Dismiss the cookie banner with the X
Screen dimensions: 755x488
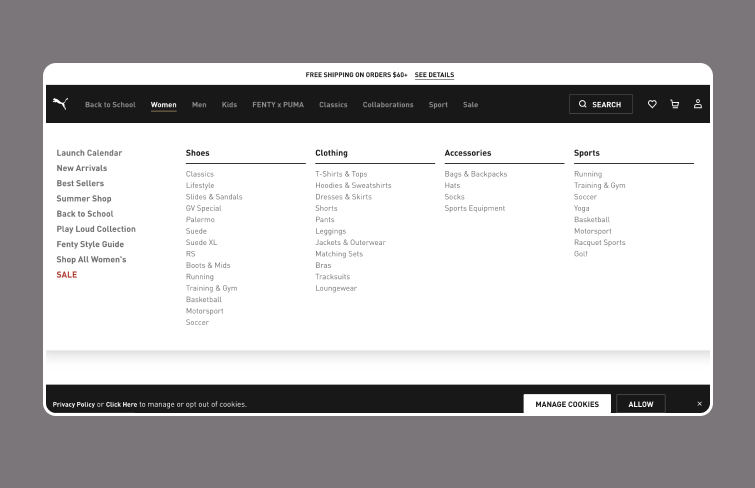700,404
